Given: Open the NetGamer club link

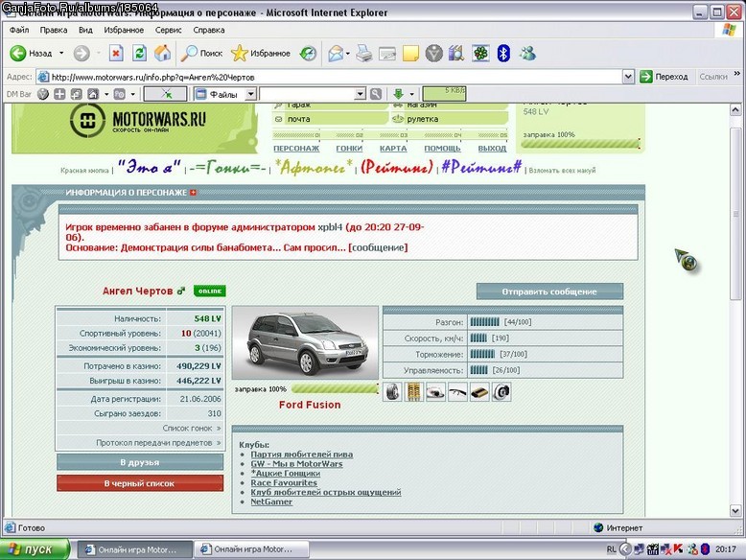Looking at the screenshot, I should pyautogui.click(x=271, y=502).
